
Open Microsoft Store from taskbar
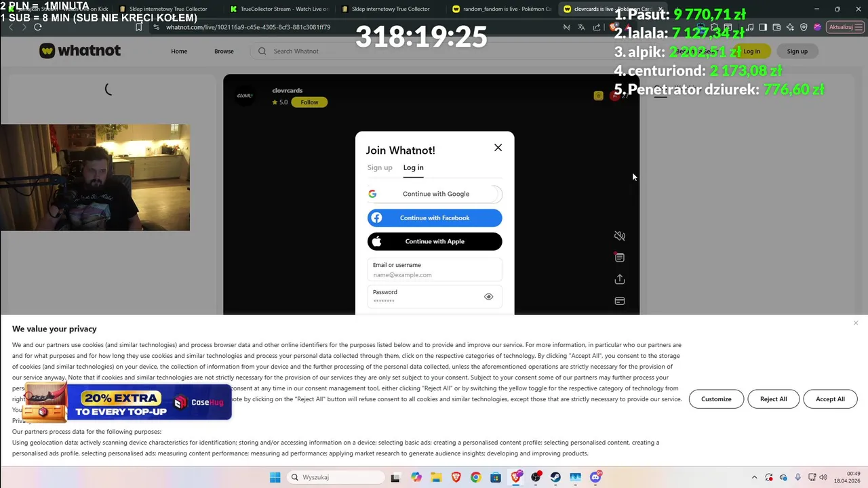tap(496, 477)
